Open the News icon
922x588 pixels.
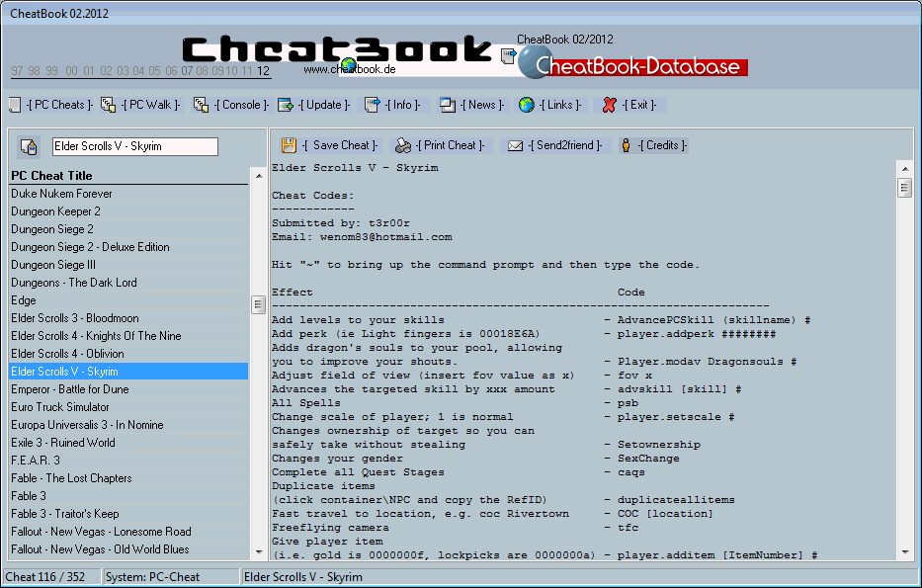tap(448, 106)
